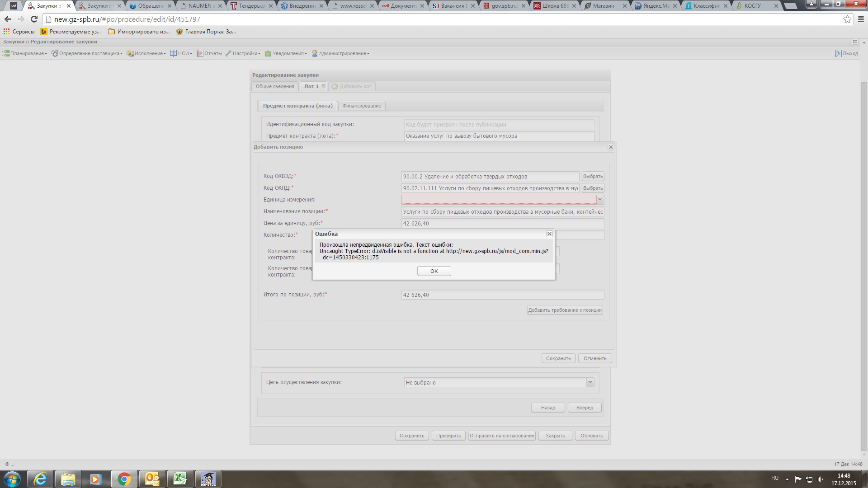Image resolution: width=868 pixels, height=488 pixels.
Task: Click the browser Reload icon
Action: [34, 19]
